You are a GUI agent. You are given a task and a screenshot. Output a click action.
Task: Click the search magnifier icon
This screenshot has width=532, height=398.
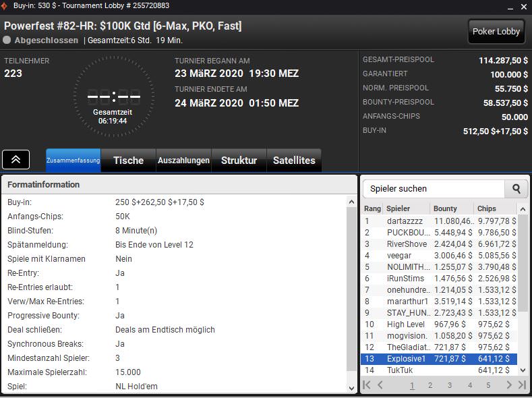click(x=516, y=189)
